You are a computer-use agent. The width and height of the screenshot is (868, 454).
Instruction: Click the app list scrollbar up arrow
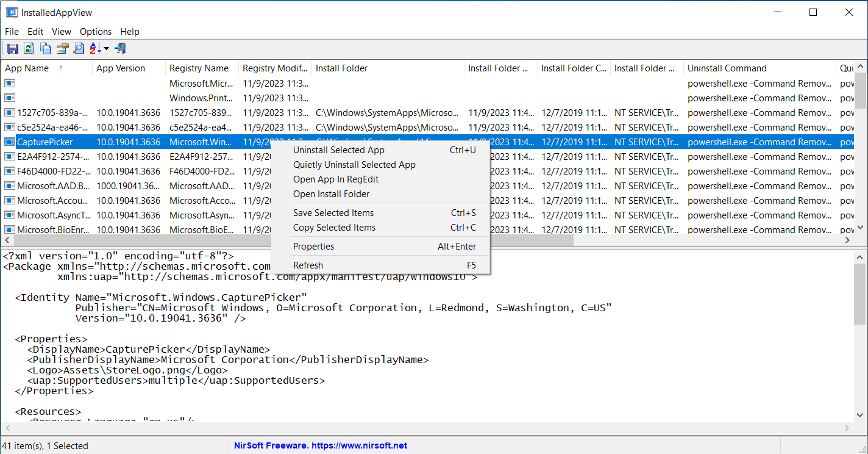[860, 67]
